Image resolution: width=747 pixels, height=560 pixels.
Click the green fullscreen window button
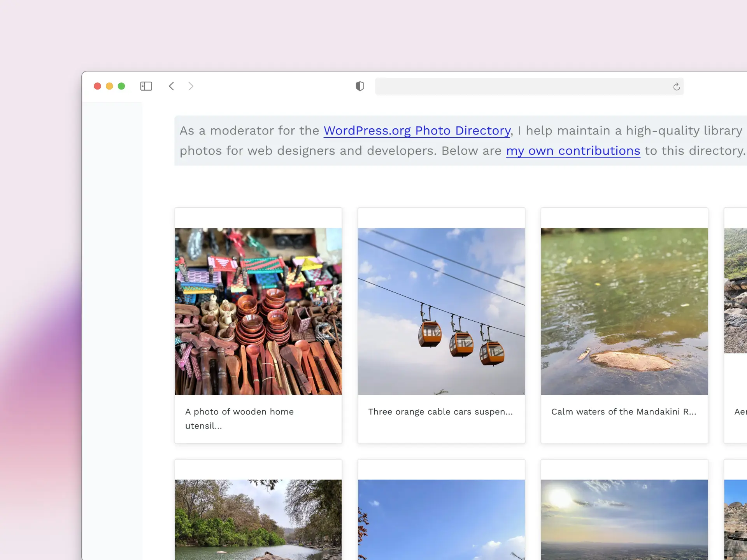pos(121,86)
